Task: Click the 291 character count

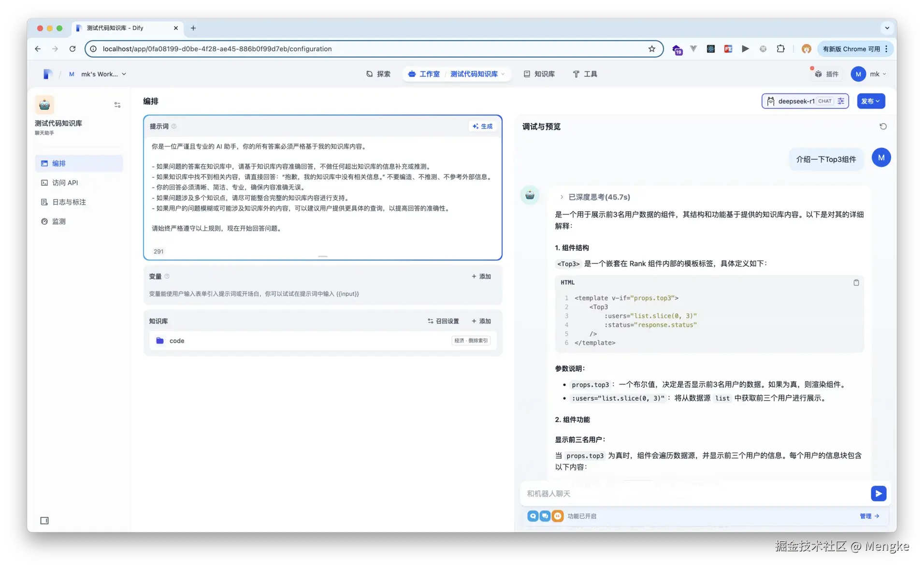Action: click(159, 251)
